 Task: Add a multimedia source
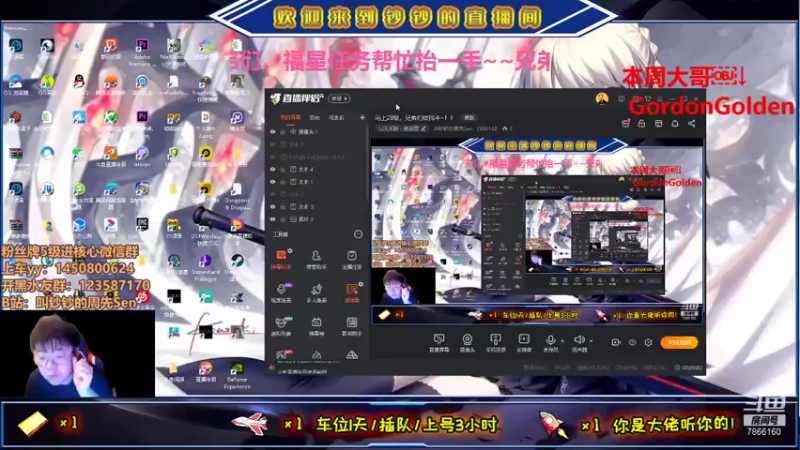(x=524, y=343)
